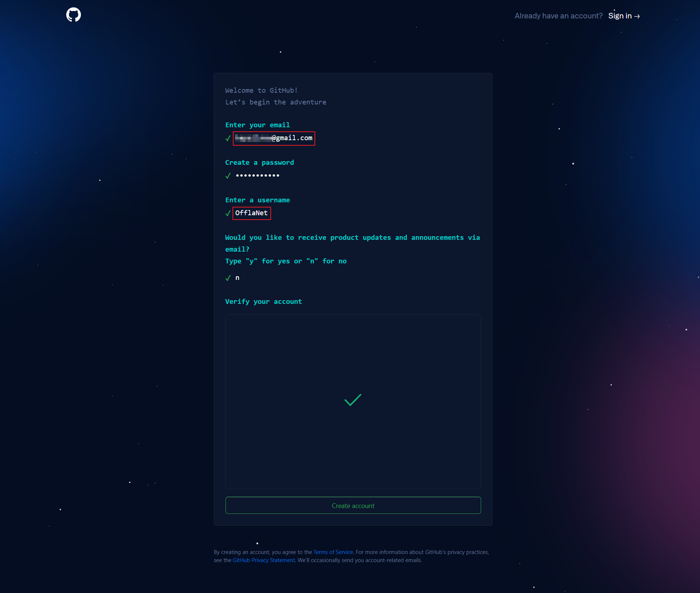Click the 'Verify your account' heading

[x=263, y=302]
